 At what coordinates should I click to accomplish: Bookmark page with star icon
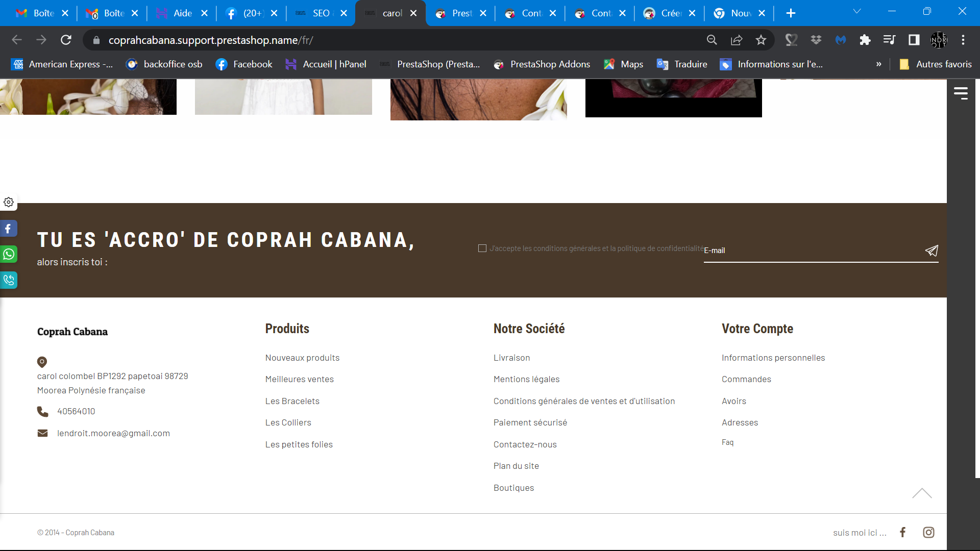[x=761, y=40]
